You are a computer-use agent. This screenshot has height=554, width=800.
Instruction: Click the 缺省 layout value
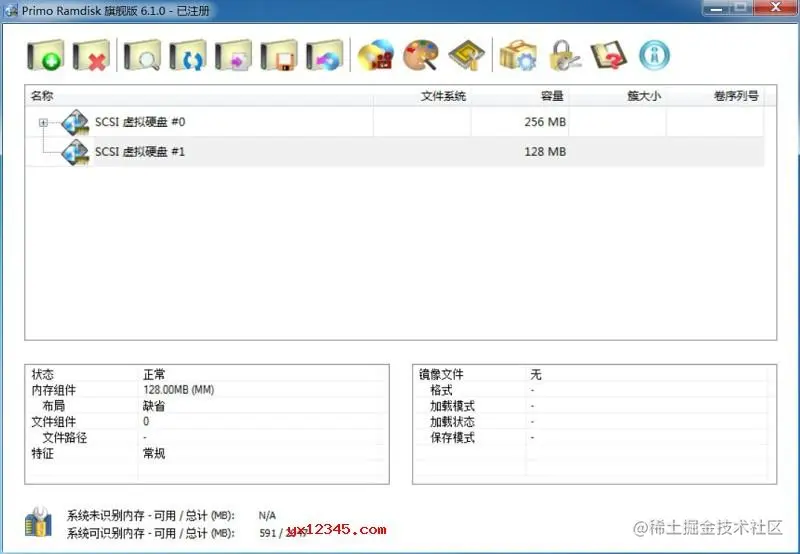154,406
